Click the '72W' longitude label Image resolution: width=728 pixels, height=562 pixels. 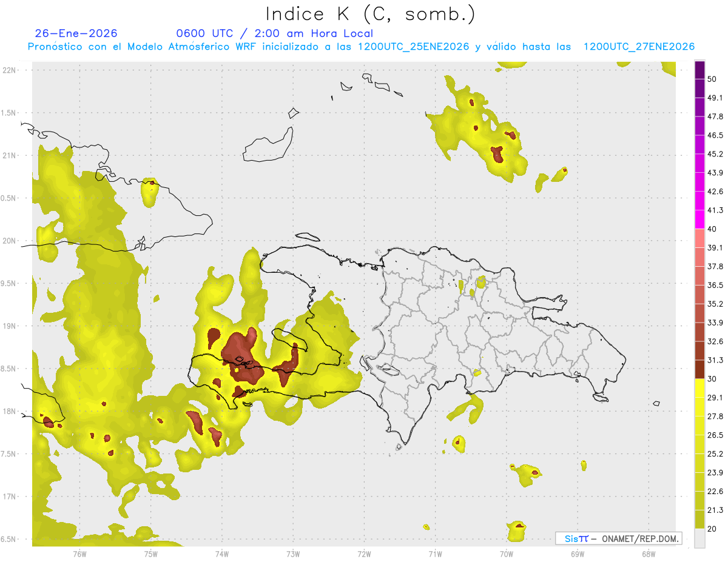coord(364,554)
